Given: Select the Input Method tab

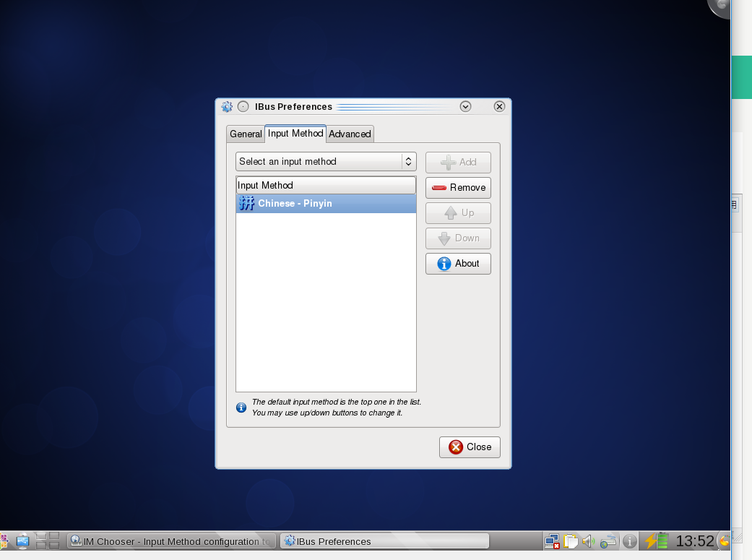Looking at the screenshot, I should pos(295,134).
